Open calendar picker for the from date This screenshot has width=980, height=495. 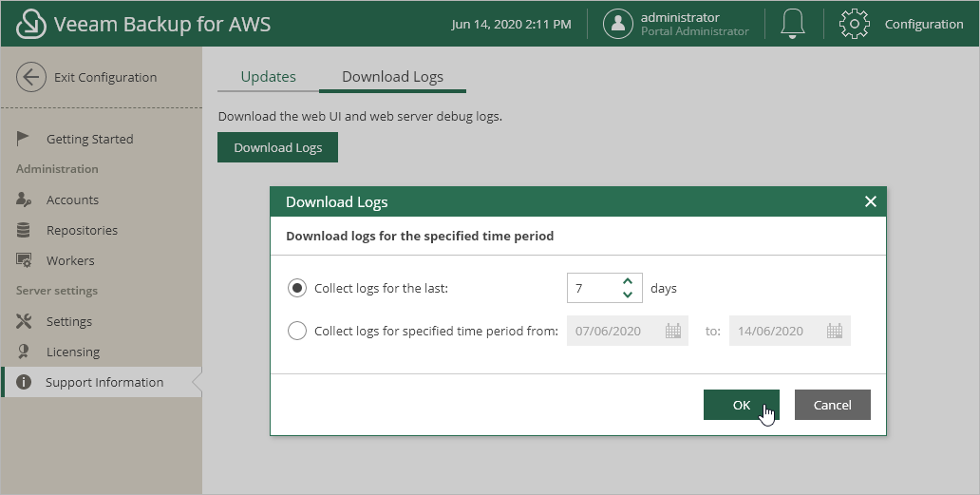click(672, 331)
